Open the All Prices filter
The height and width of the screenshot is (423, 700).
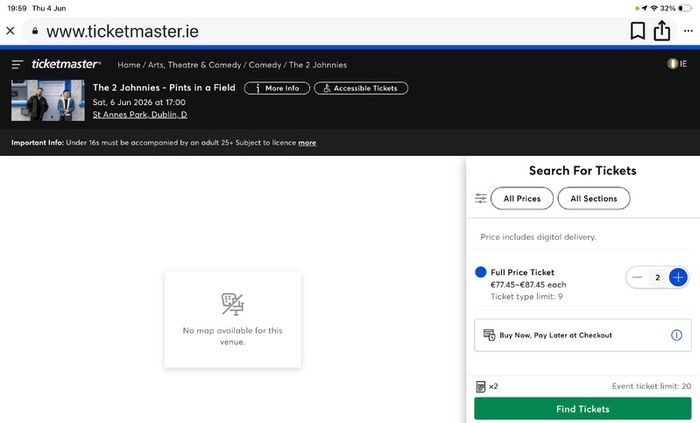click(522, 199)
